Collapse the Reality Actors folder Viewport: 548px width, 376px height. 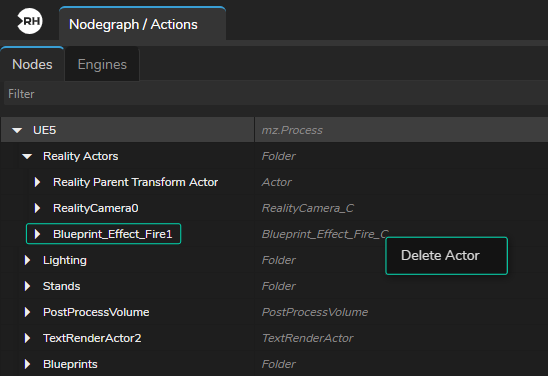point(27,156)
